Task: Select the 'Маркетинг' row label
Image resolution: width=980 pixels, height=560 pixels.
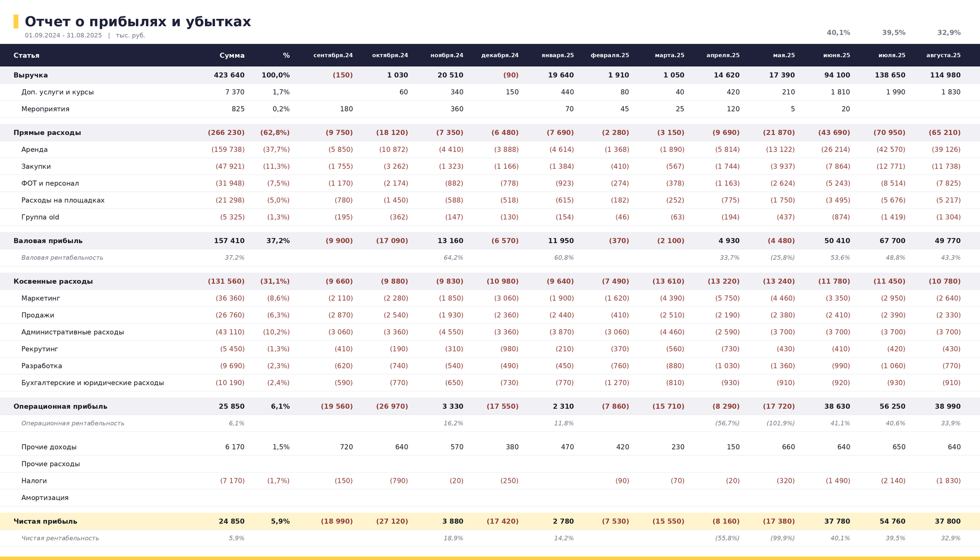Action: (x=41, y=298)
